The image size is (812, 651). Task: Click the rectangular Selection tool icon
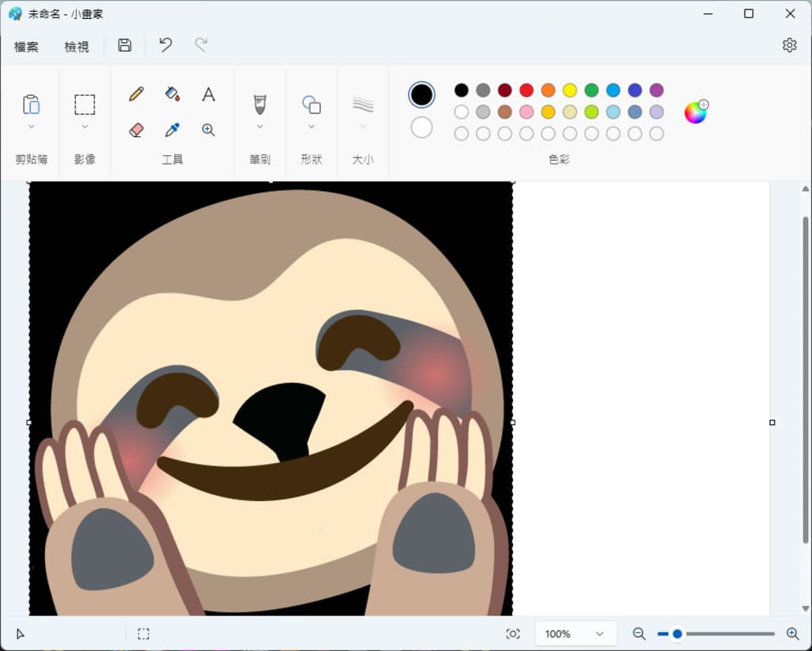(84, 104)
